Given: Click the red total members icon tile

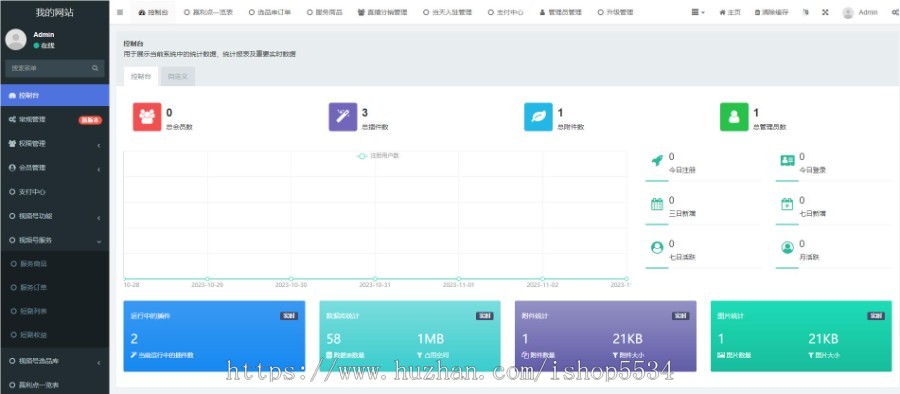Looking at the screenshot, I should click(147, 117).
